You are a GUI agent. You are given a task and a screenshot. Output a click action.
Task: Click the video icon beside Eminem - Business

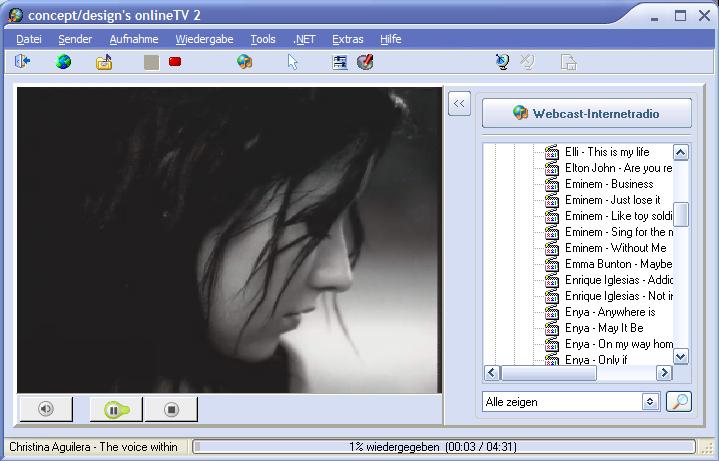click(552, 184)
